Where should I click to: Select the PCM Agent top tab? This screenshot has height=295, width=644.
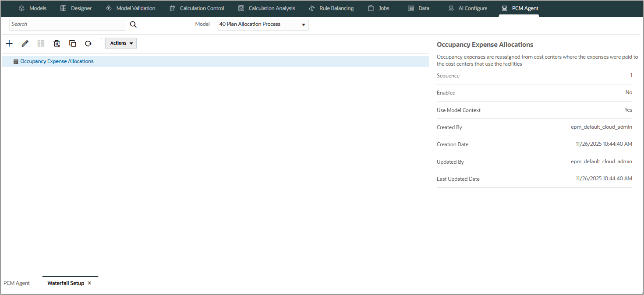(x=520, y=8)
